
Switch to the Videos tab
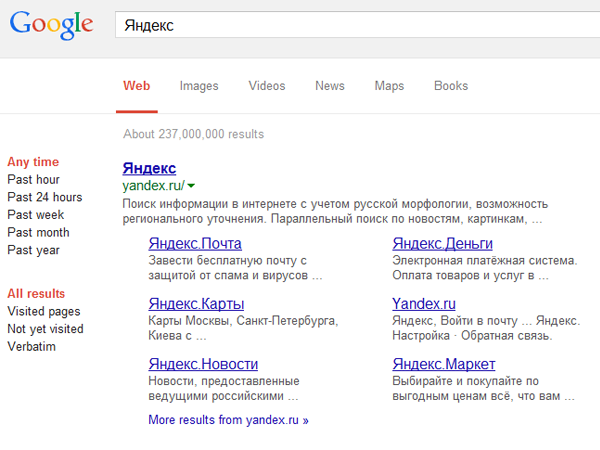pos(267,86)
